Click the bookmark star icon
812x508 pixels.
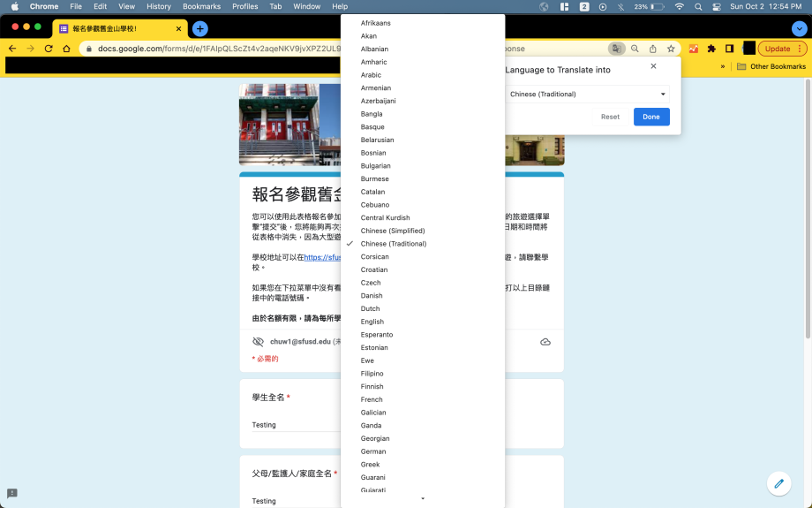point(671,49)
